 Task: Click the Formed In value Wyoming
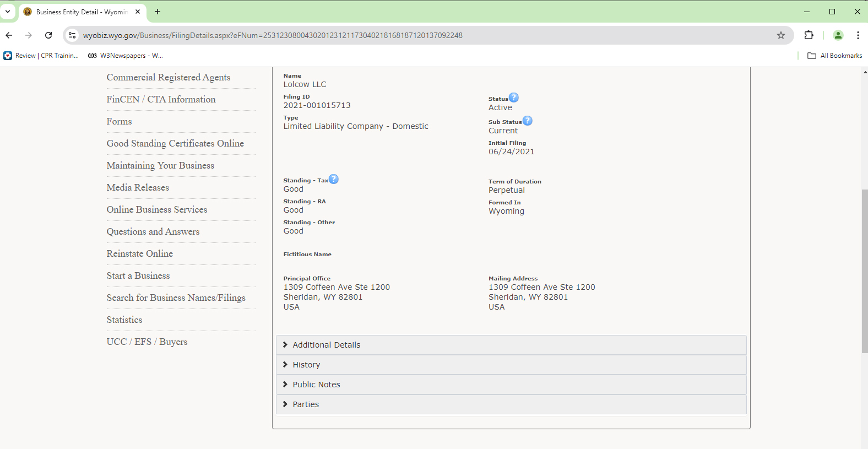tap(506, 211)
